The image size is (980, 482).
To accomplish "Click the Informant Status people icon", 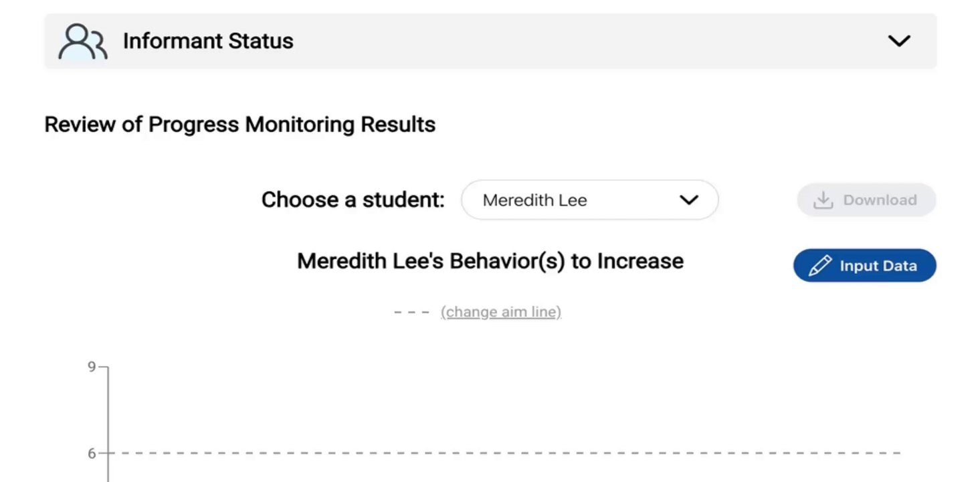I will [x=82, y=42].
